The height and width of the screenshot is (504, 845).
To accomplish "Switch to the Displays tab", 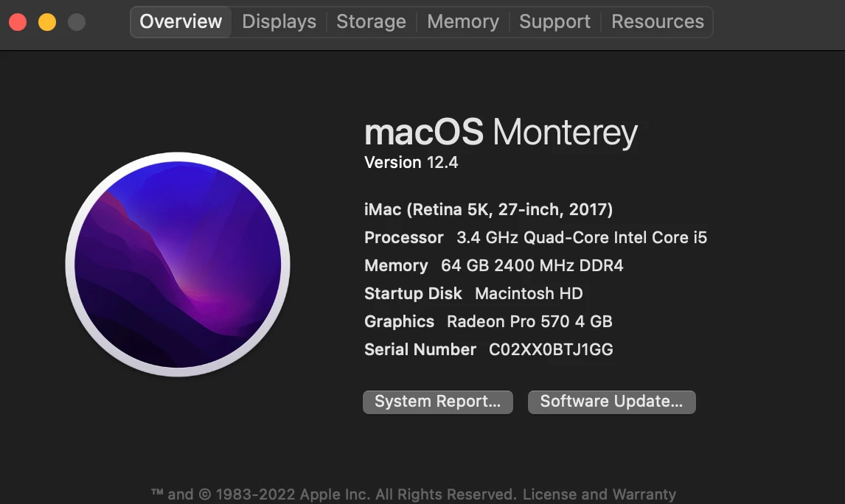I will click(x=279, y=21).
